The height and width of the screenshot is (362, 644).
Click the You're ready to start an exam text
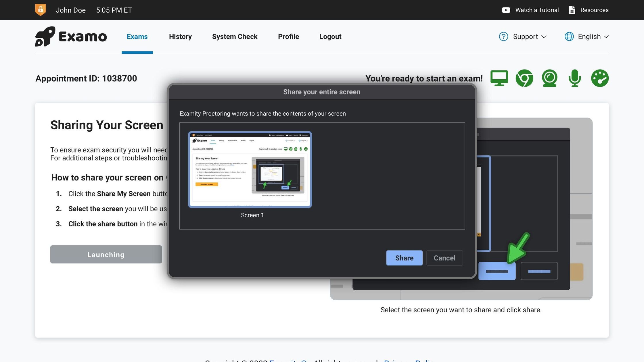pos(424,78)
